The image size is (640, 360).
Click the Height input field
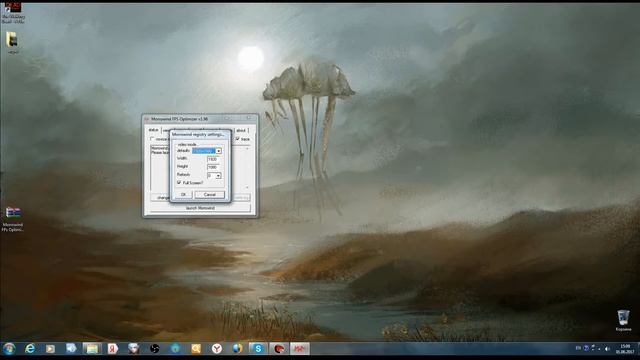(x=214, y=167)
